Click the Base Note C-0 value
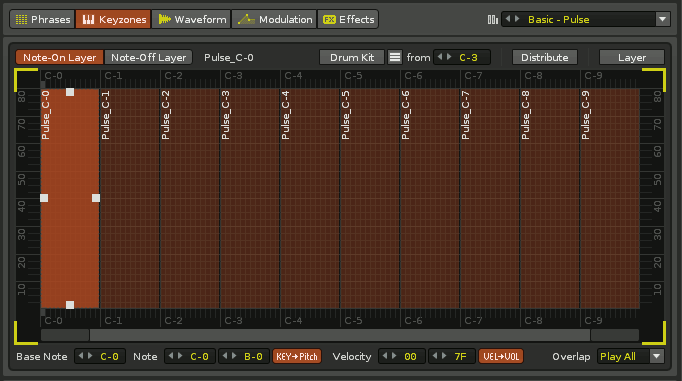 (x=109, y=357)
